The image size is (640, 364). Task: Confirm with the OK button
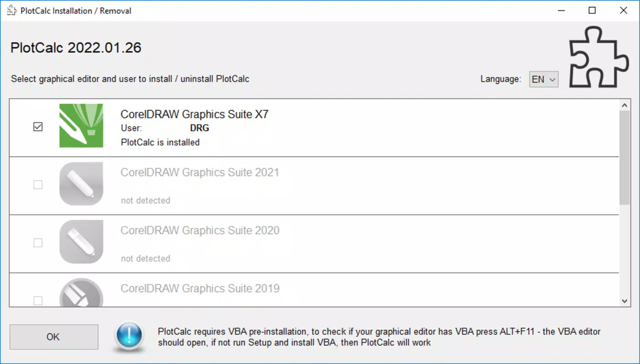(x=54, y=337)
